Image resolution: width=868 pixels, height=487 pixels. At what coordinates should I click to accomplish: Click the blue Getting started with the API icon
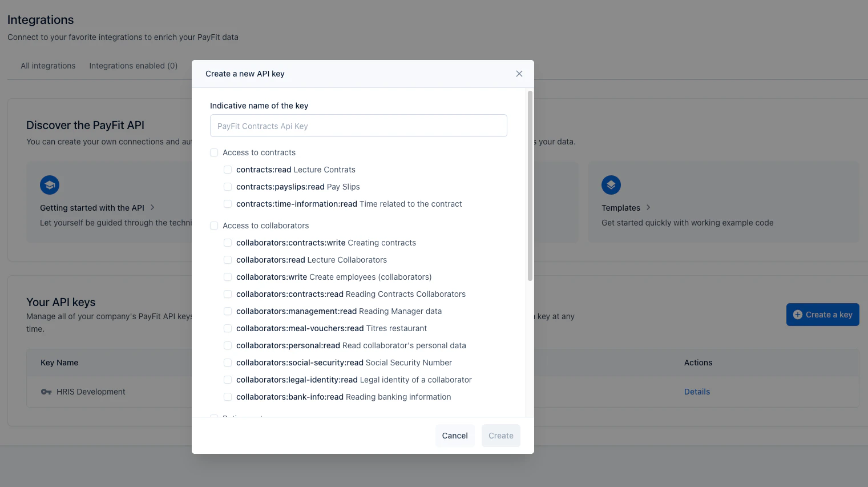coord(49,184)
